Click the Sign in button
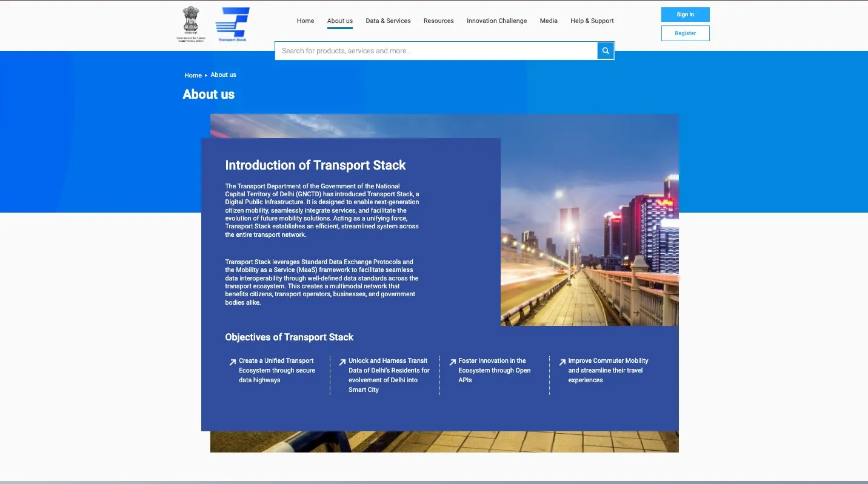This screenshot has height=484, width=868. [686, 15]
